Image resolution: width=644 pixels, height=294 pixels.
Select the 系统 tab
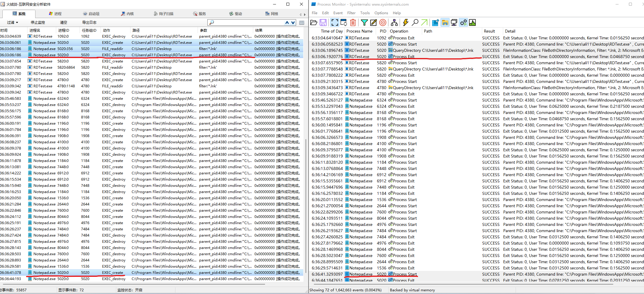[19, 14]
